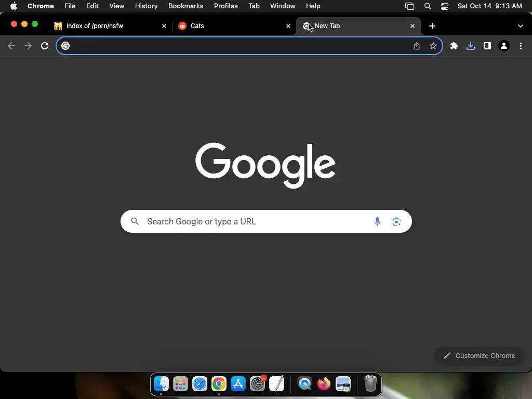Search by image with Google Lens
This screenshot has height=399, width=532.
click(x=396, y=221)
